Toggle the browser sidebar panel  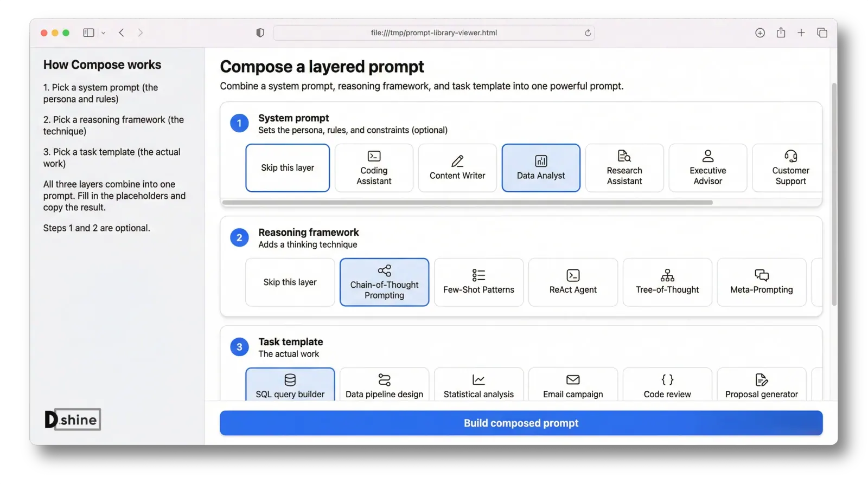[x=88, y=33]
